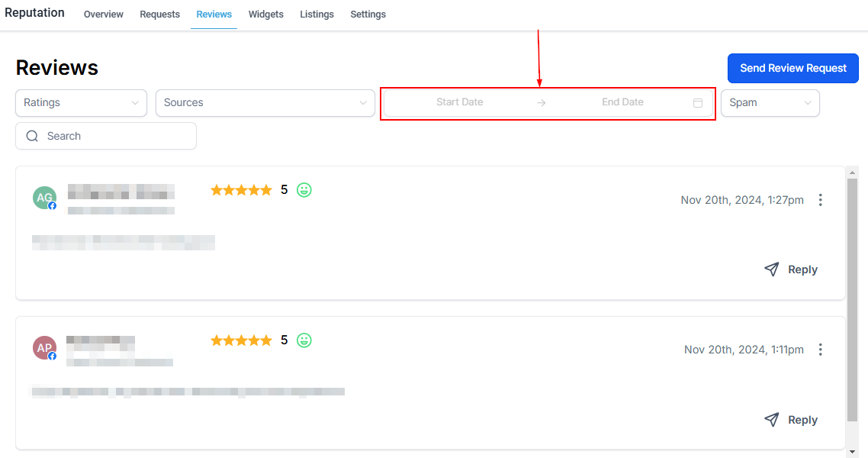The image size is (868, 458).
Task: Open the Sources filter dropdown
Action: point(265,103)
